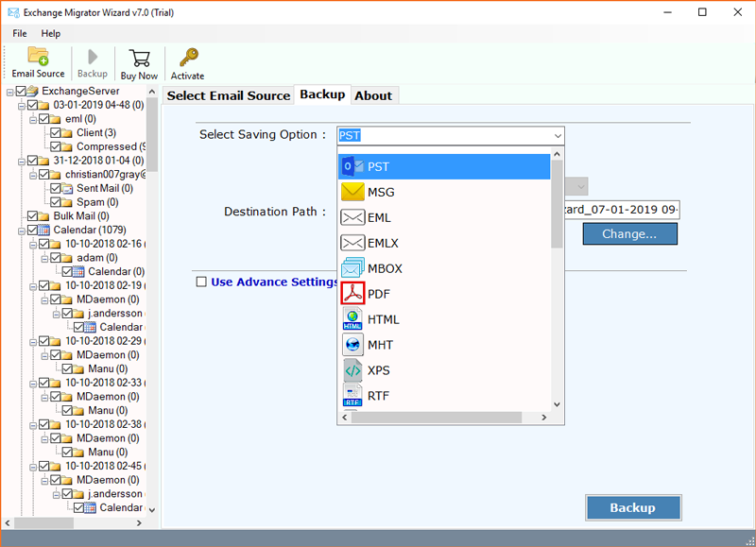
Task: Choose the MSG envelope icon
Action: [x=352, y=193]
